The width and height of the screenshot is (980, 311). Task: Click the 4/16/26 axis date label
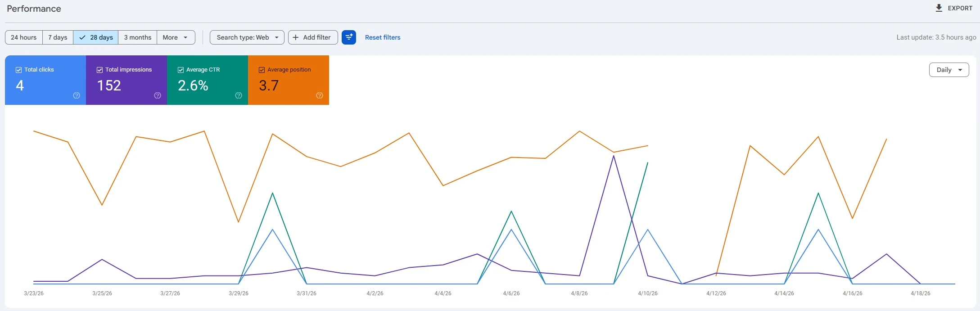point(853,293)
